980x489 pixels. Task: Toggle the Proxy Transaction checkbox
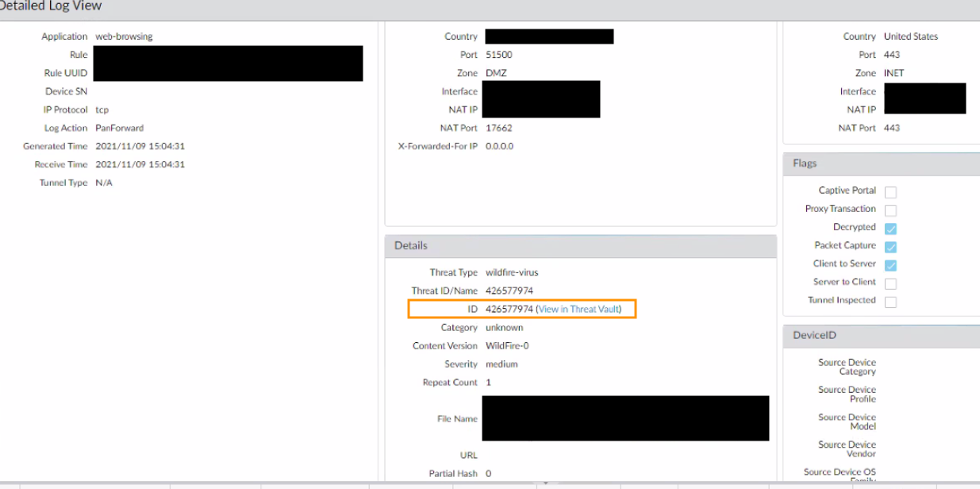pyautogui.click(x=890, y=210)
